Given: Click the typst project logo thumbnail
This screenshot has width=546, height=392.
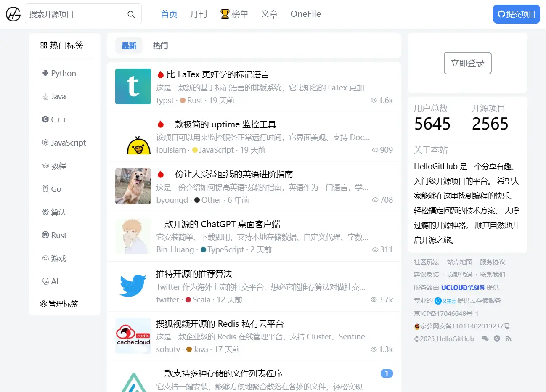Looking at the screenshot, I should pyautogui.click(x=133, y=87).
